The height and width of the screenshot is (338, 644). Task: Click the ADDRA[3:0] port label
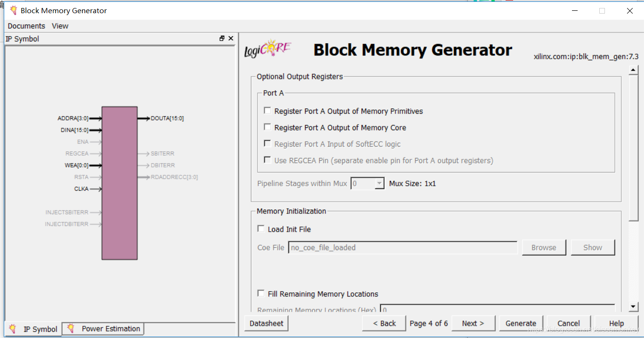(73, 118)
